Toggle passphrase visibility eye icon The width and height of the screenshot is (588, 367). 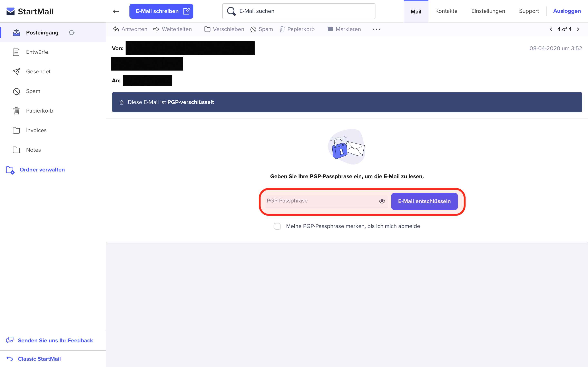382,201
